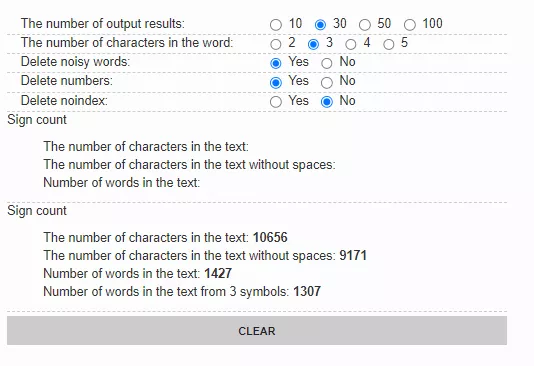This screenshot has height=366, width=534.
Task: Click the 1427 word count value
Action: coord(218,273)
